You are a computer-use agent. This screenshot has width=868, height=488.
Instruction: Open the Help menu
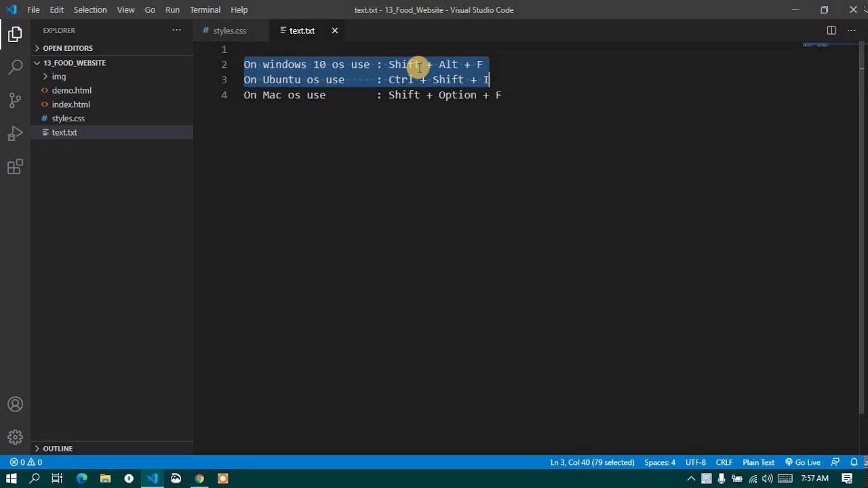pyautogui.click(x=239, y=9)
